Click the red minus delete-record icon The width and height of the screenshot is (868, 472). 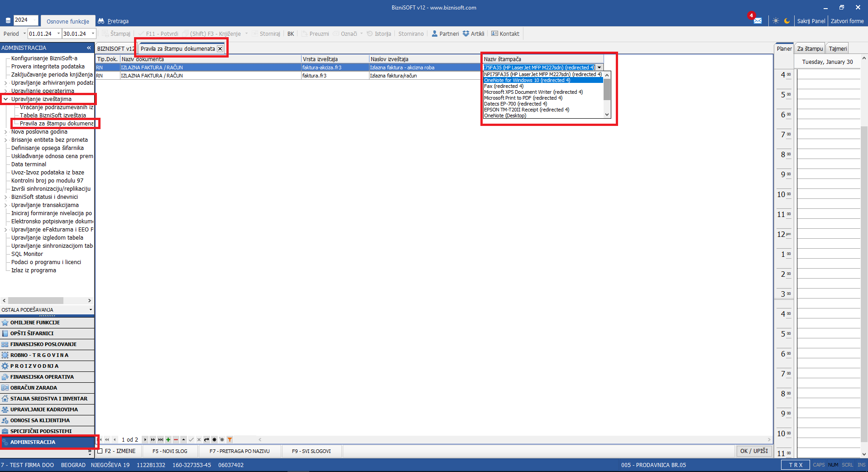tap(176, 439)
